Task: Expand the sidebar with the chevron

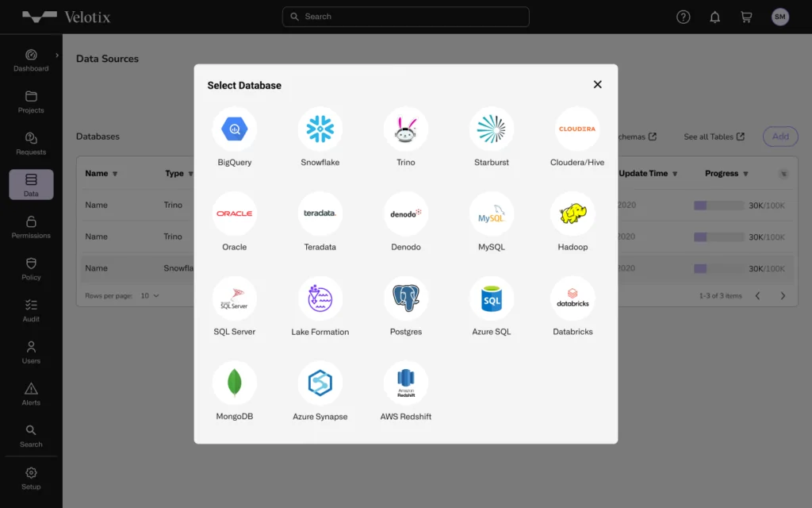Action: [57, 55]
